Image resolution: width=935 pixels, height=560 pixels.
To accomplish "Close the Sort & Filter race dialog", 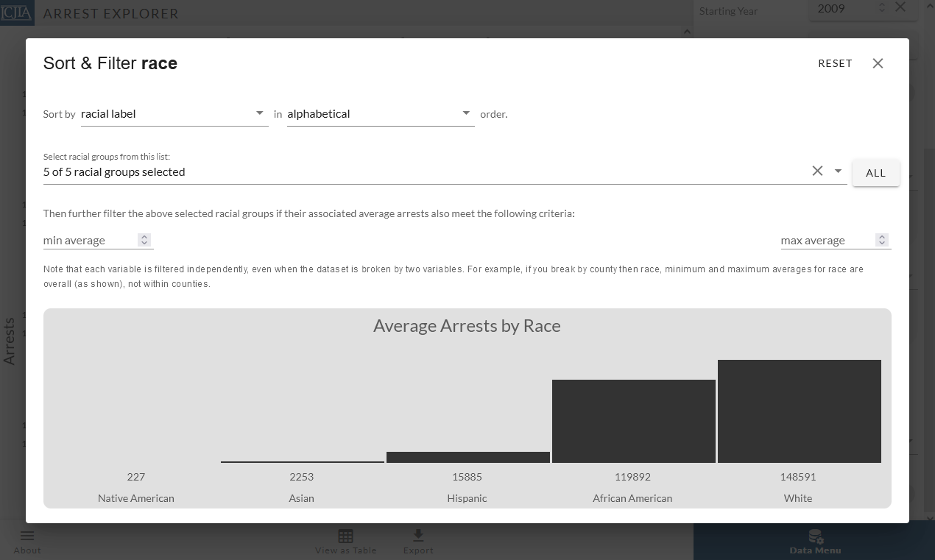I will tap(878, 63).
